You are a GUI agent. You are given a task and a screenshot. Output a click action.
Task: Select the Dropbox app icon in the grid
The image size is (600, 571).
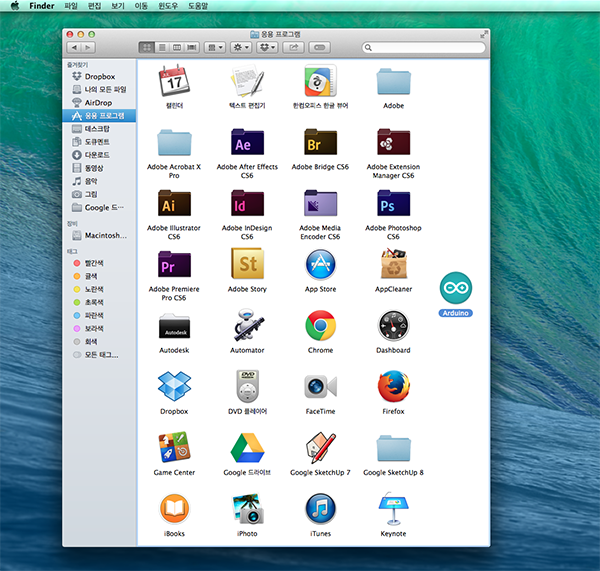click(174, 386)
